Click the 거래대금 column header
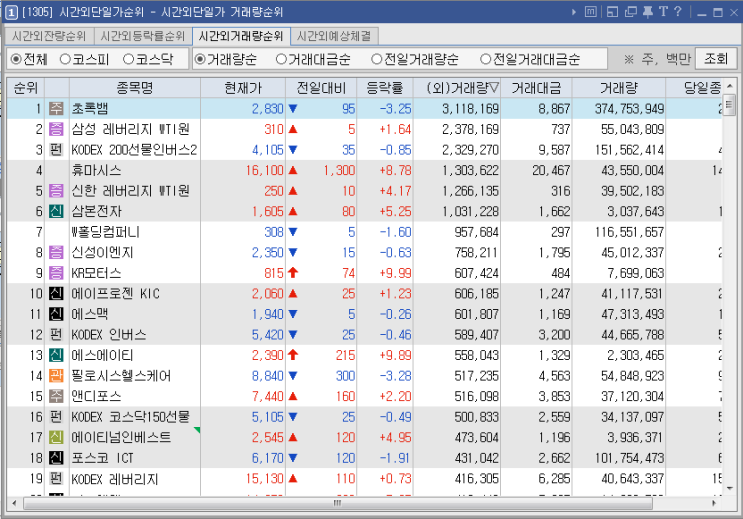 tap(536, 88)
